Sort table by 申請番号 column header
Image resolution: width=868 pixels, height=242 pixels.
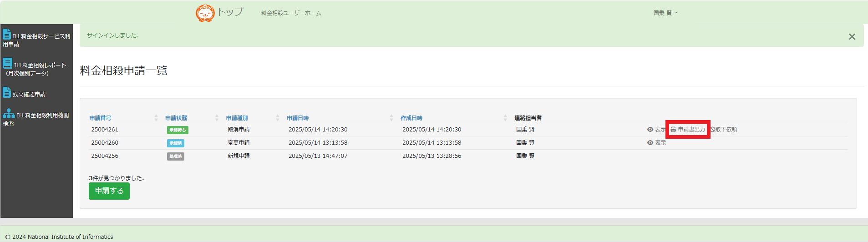click(100, 118)
